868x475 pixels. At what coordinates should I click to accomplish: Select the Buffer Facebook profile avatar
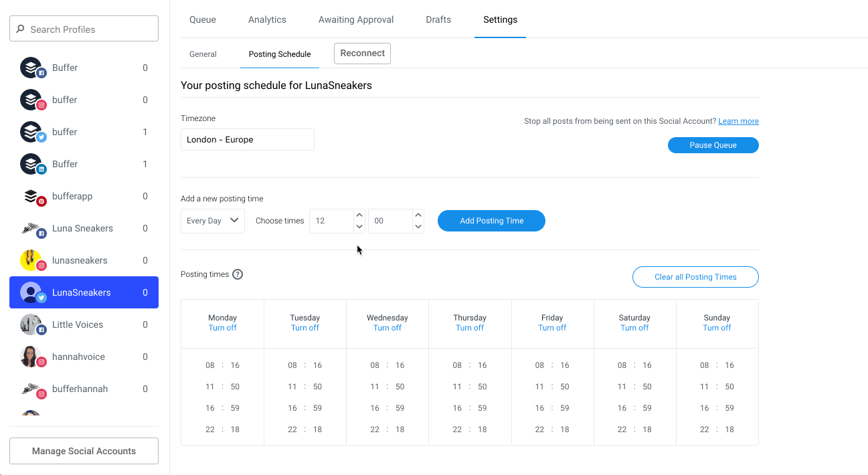pyautogui.click(x=31, y=68)
